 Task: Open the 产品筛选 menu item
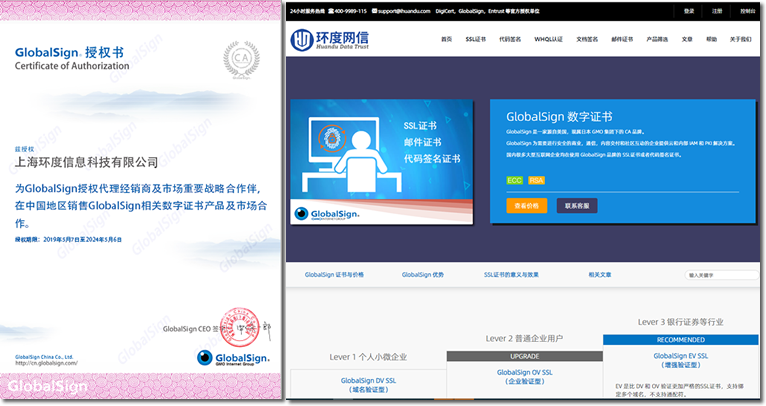657,39
